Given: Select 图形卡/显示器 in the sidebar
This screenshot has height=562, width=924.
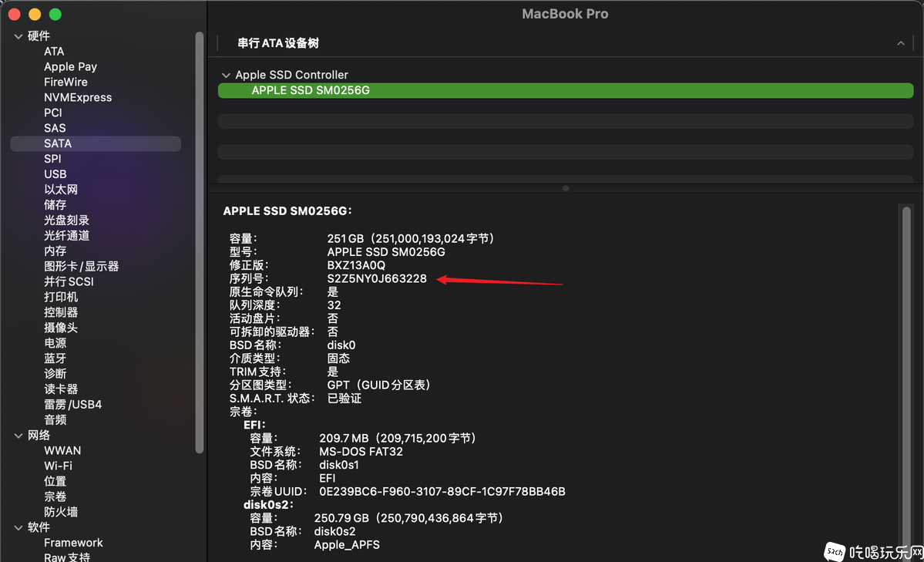Looking at the screenshot, I should (82, 266).
